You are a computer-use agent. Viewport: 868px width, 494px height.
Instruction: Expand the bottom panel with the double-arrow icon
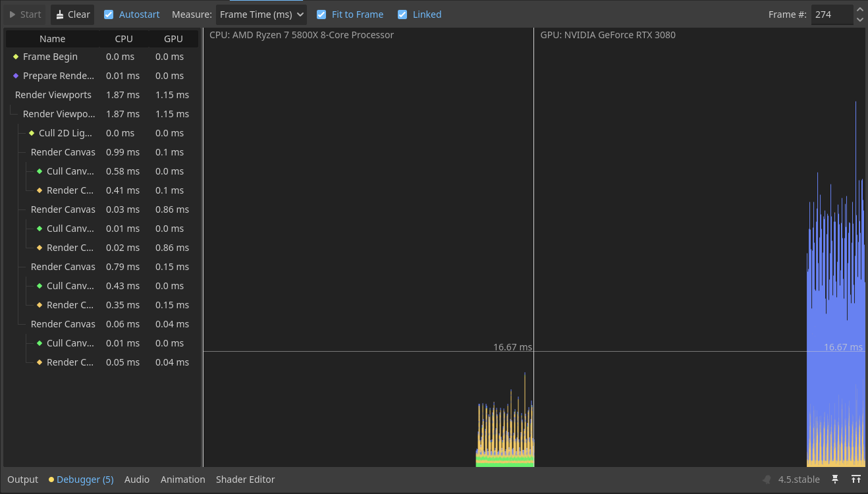coord(856,480)
